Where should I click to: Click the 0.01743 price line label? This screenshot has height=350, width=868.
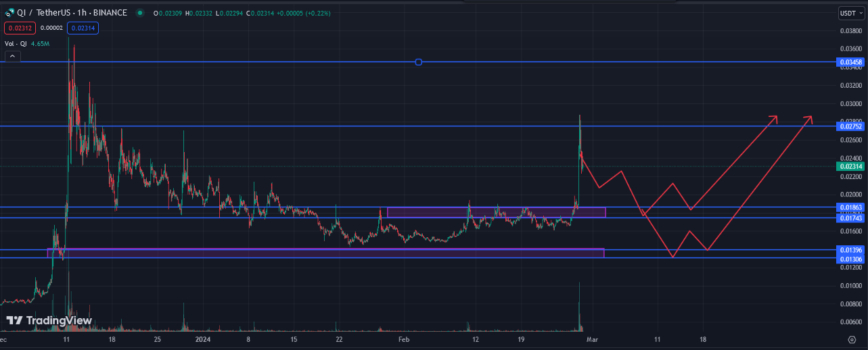(850, 218)
